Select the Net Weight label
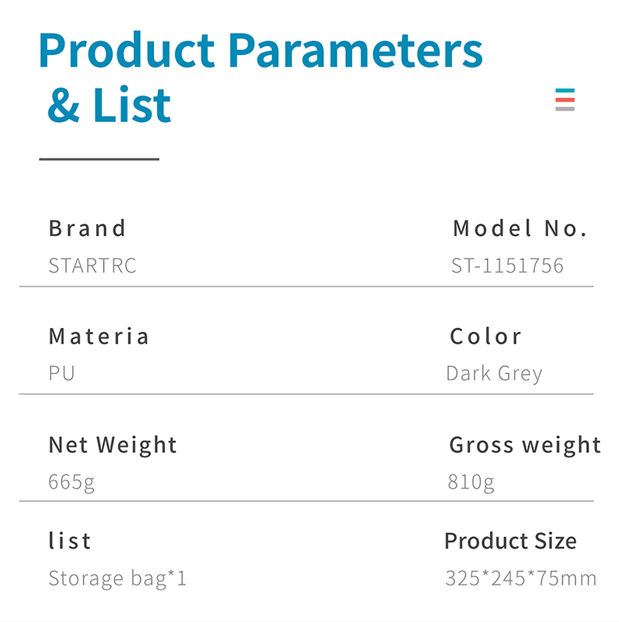 pyautogui.click(x=113, y=445)
